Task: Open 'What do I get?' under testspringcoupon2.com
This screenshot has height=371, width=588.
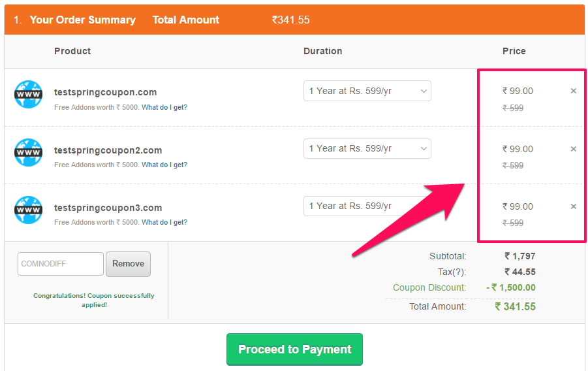Action: [x=164, y=165]
